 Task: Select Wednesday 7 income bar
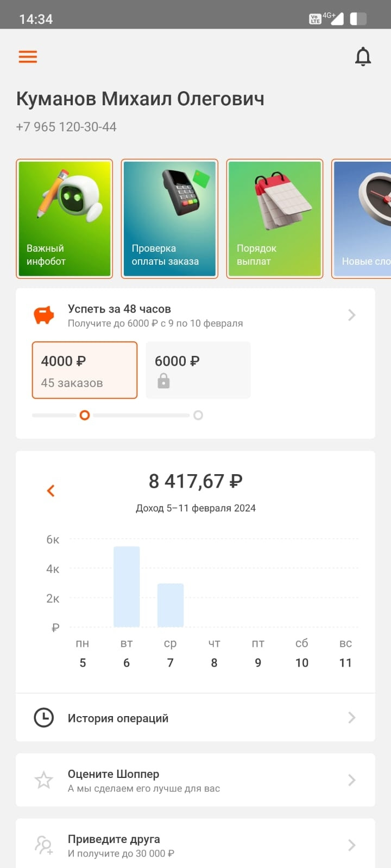tap(171, 605)
